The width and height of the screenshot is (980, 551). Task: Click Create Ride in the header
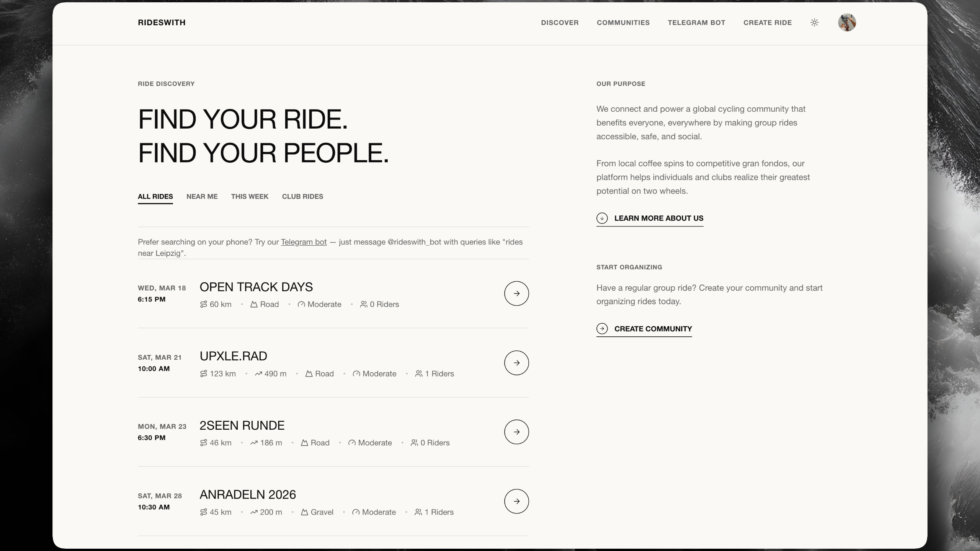(767, 23)
